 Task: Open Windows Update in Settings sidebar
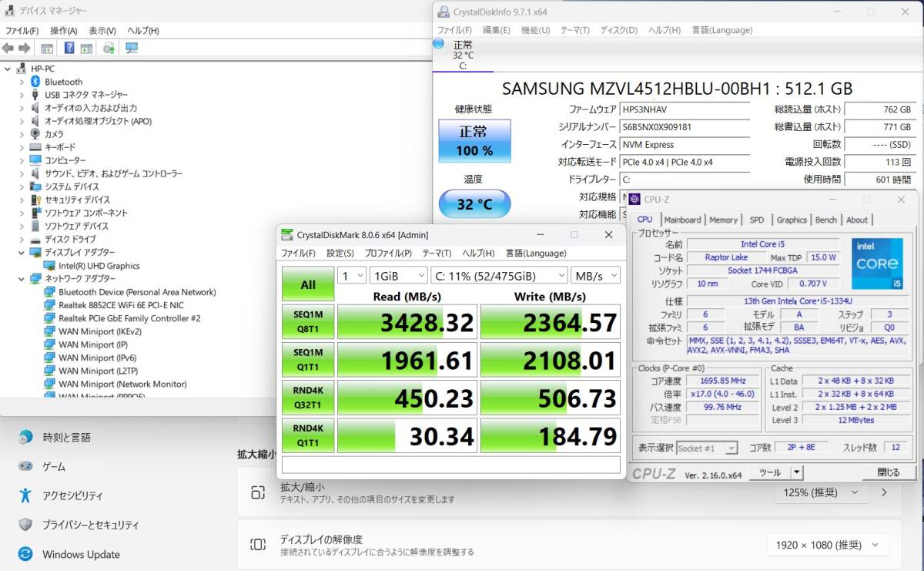(81, 554)
